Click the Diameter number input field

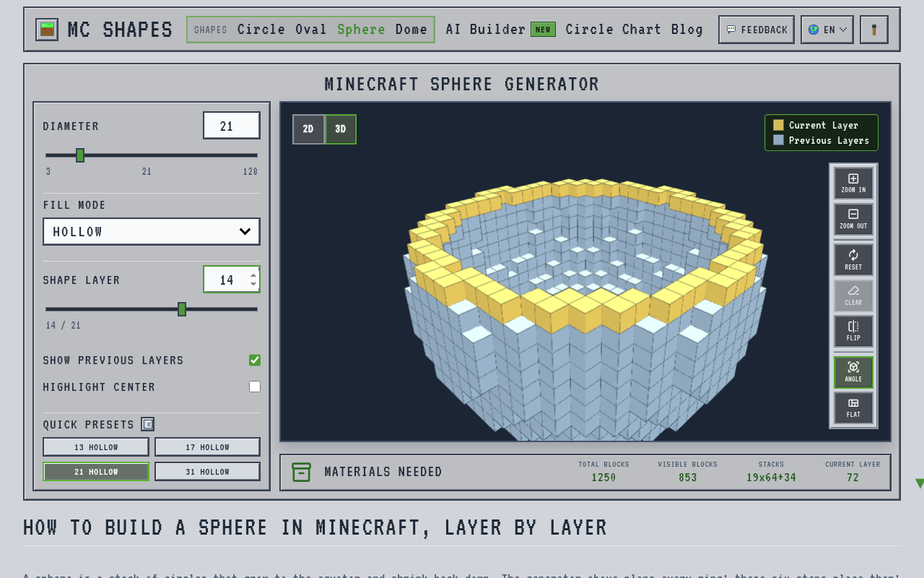point(232,126)
